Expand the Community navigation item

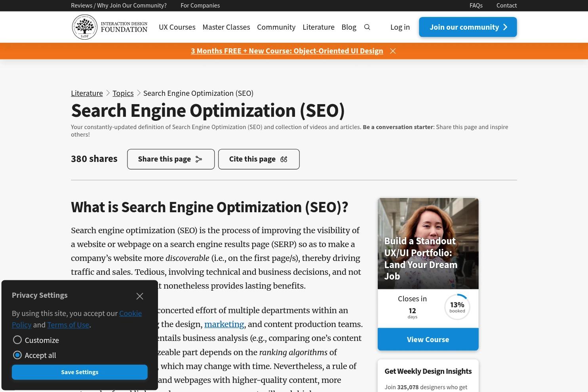pyautogui.click(x=276, y=27)
